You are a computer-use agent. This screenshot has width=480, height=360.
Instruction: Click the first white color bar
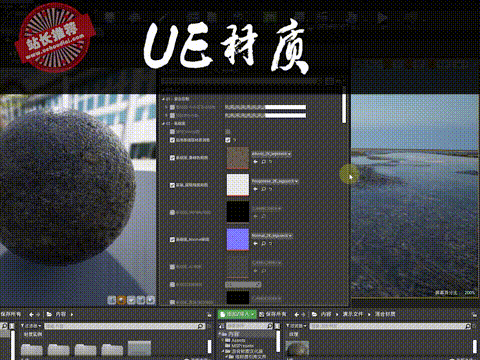pos(265,107)
